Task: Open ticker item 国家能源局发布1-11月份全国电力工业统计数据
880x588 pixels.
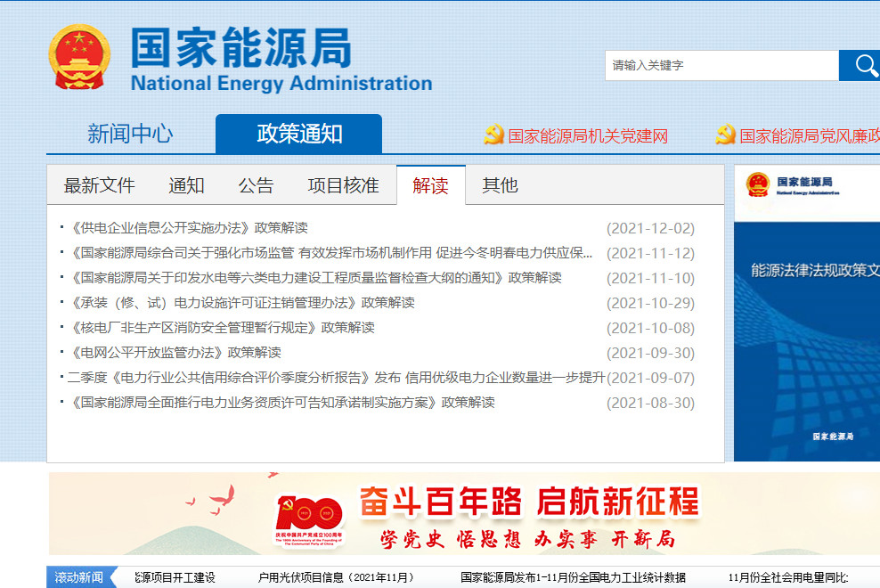Action: tap(573, 577)
